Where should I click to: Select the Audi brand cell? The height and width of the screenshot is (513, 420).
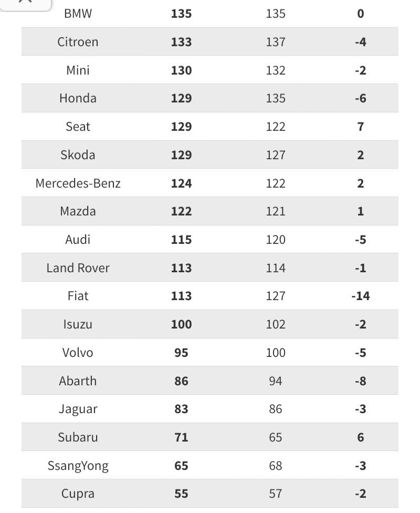point(78,240)
